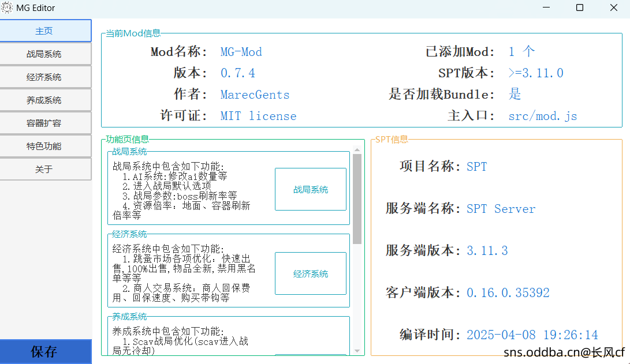
Task: Click the SPT信息 group title
Action: (x=392, y=139)
